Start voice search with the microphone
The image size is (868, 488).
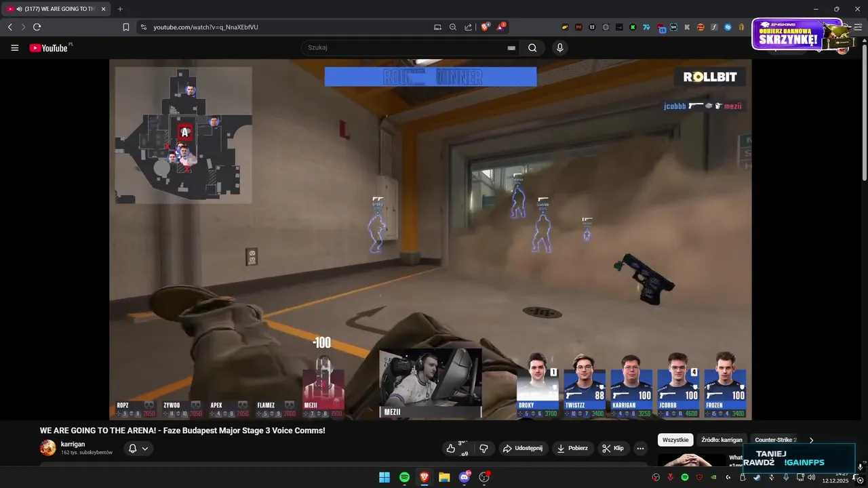[559, 47]
